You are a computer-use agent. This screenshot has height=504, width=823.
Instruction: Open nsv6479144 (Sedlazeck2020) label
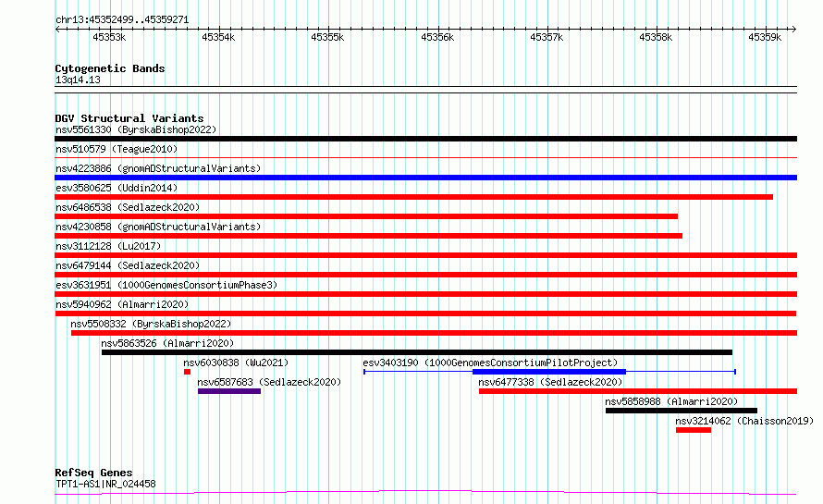click(x=128, y=265)
